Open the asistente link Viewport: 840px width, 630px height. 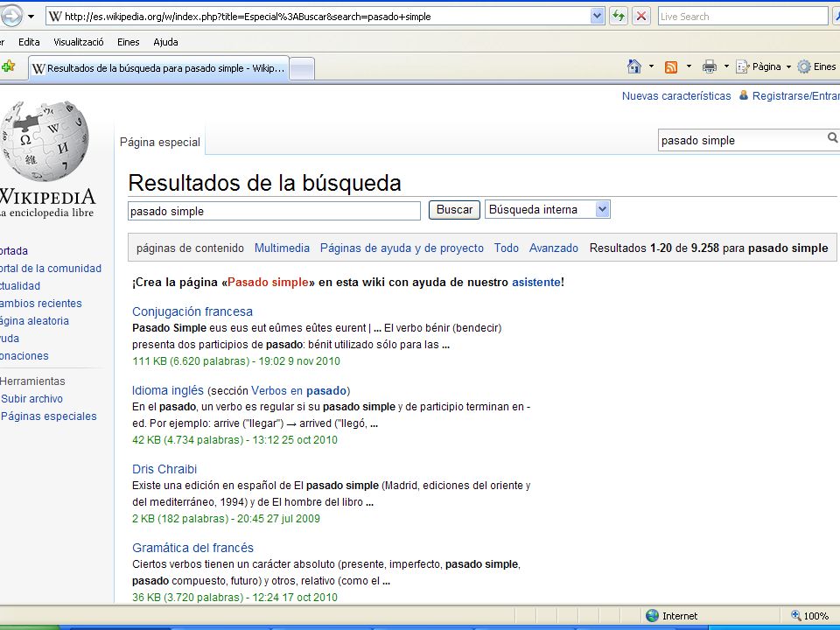click(x=535, y=283)
